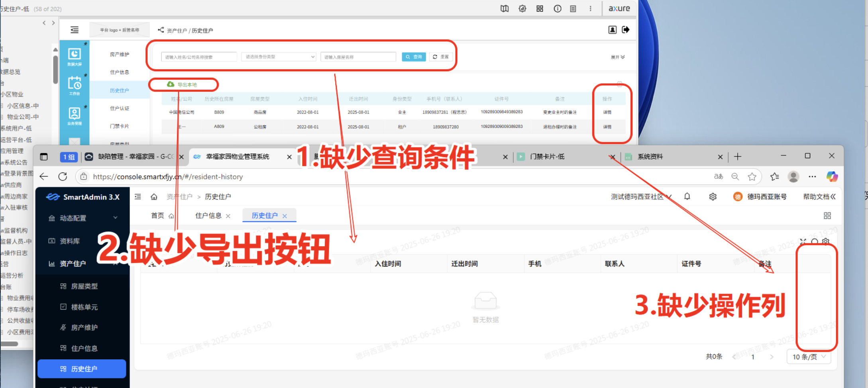
Task: Select 楼栋单元 in the sidebar menu
Action: 84,307
